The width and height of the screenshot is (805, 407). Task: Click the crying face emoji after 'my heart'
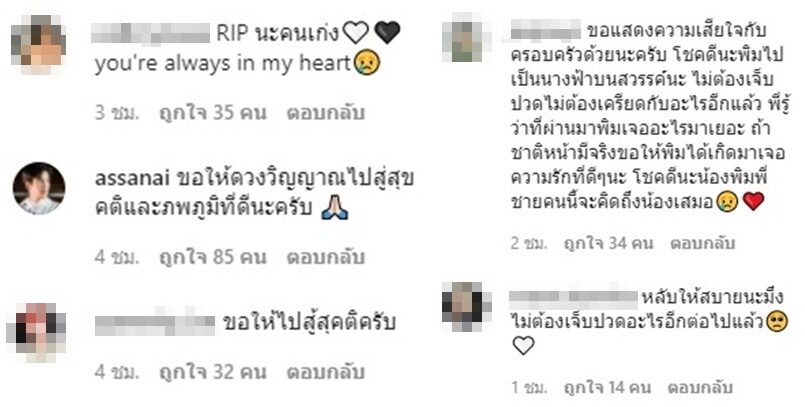click(x=367, y=63)
